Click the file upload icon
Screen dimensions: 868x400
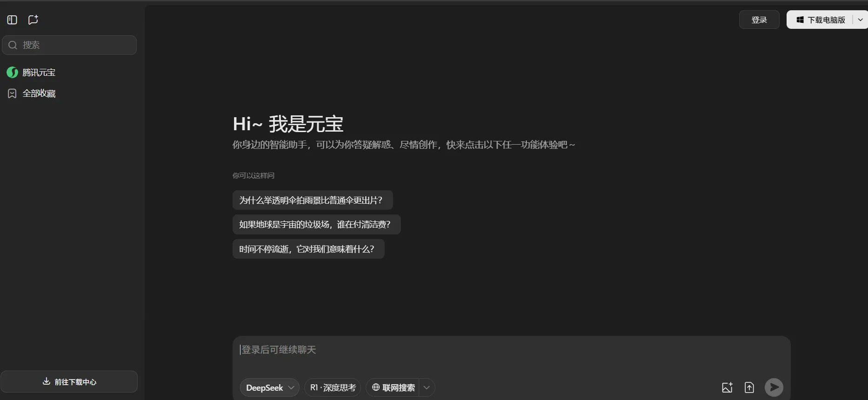pos(749,387)
